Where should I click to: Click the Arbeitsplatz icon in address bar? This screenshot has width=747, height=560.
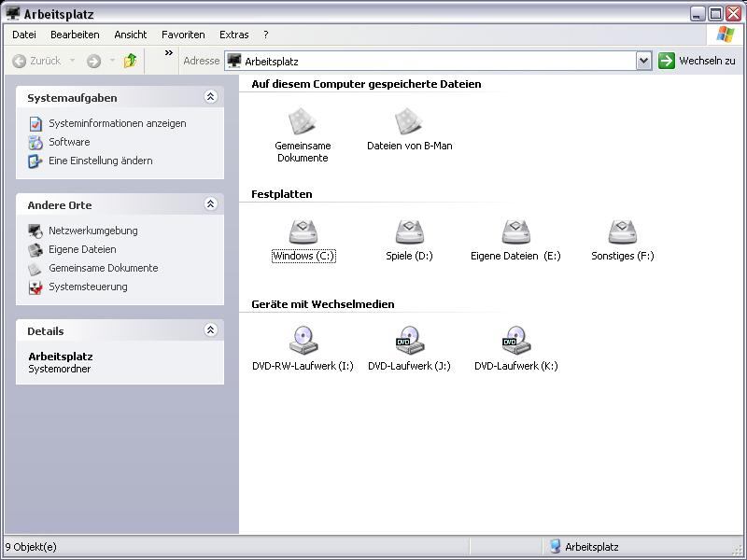point(234,61)
